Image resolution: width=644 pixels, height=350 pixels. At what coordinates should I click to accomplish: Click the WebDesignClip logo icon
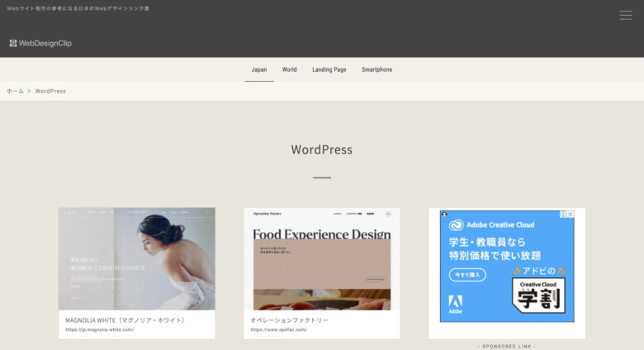tap(13, 43)
